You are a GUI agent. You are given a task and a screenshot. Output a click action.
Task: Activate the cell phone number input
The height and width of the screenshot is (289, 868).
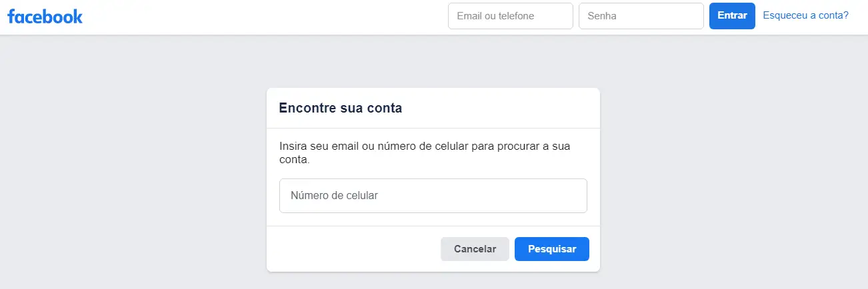[x=433, y=196]
